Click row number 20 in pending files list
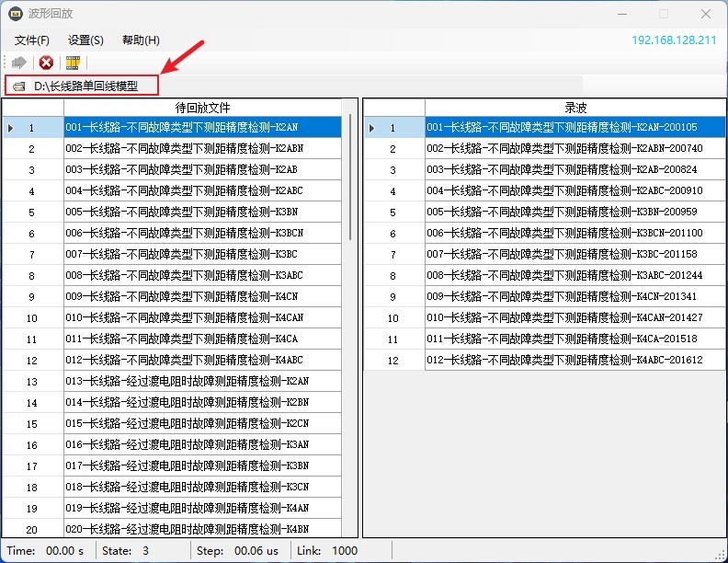Image resolution: width=728 pixels, height=563 pixels. (x=32, y=529)
